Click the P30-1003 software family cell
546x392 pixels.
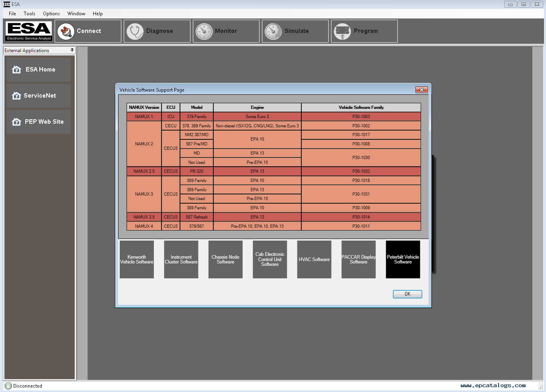(361, 116)
